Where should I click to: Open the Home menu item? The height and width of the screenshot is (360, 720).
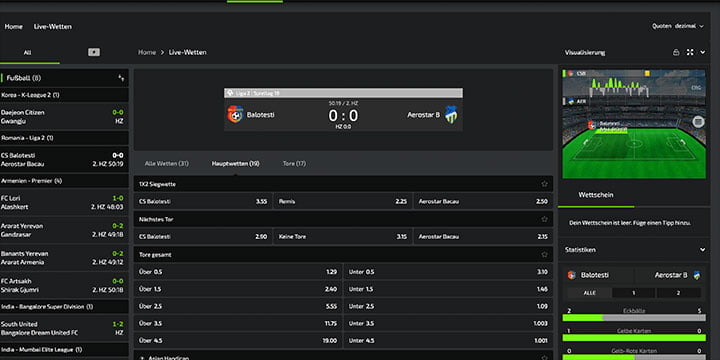coord(13,27)
